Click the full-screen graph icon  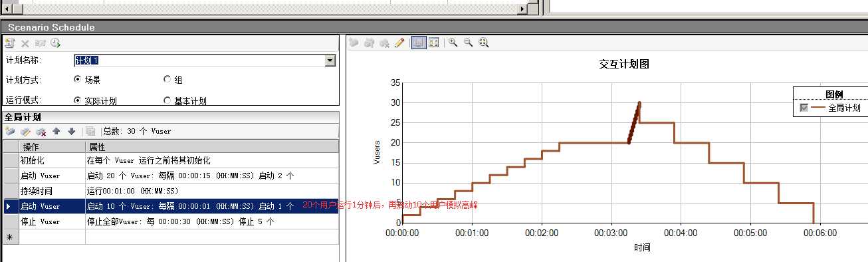(x=434, y=43)
